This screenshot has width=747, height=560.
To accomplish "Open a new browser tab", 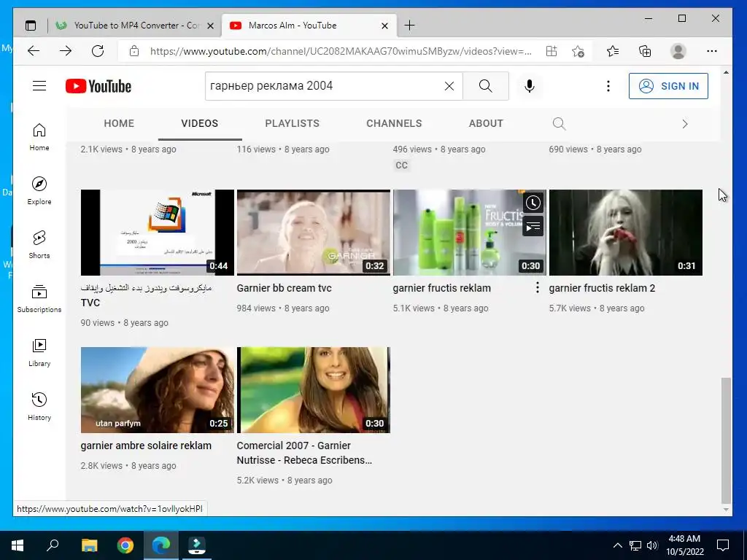I will coord(409,26).
